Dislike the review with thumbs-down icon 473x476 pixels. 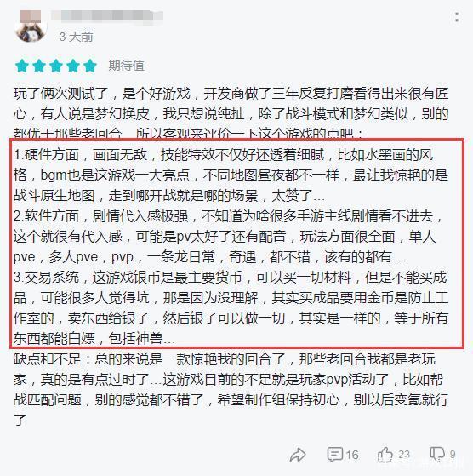(437, 455)
